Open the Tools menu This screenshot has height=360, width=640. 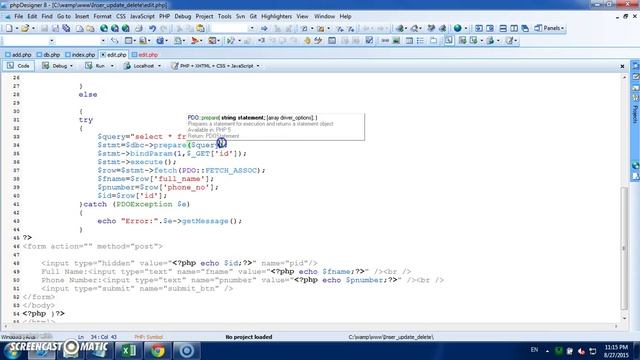[x=224, y=16]
